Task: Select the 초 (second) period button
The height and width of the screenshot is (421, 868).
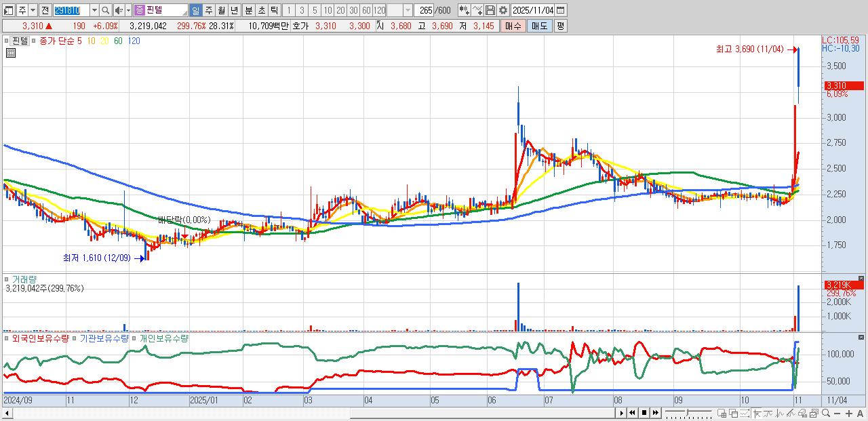Action: [261, 10]
